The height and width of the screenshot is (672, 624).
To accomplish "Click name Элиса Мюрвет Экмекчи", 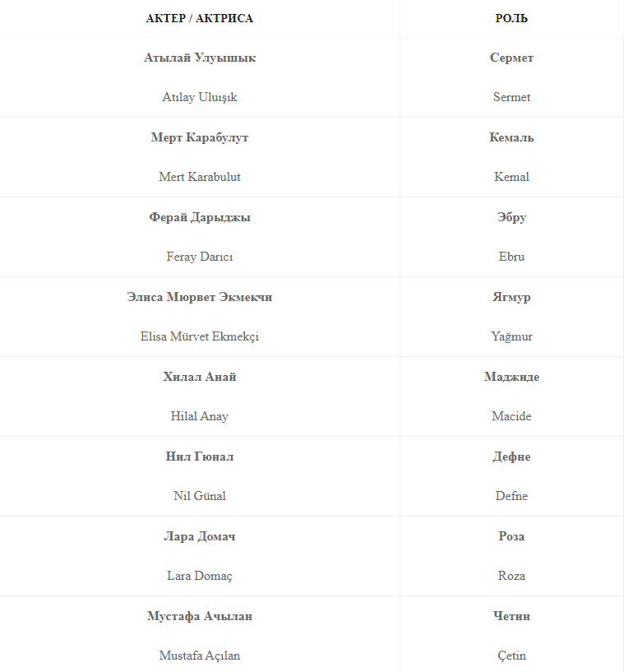I will pyautogui.click(x=200, y=297).
